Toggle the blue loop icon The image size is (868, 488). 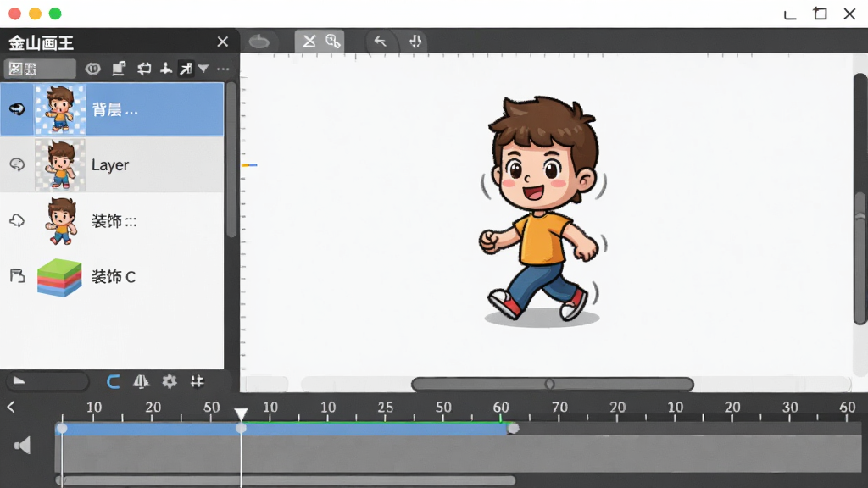113,381
